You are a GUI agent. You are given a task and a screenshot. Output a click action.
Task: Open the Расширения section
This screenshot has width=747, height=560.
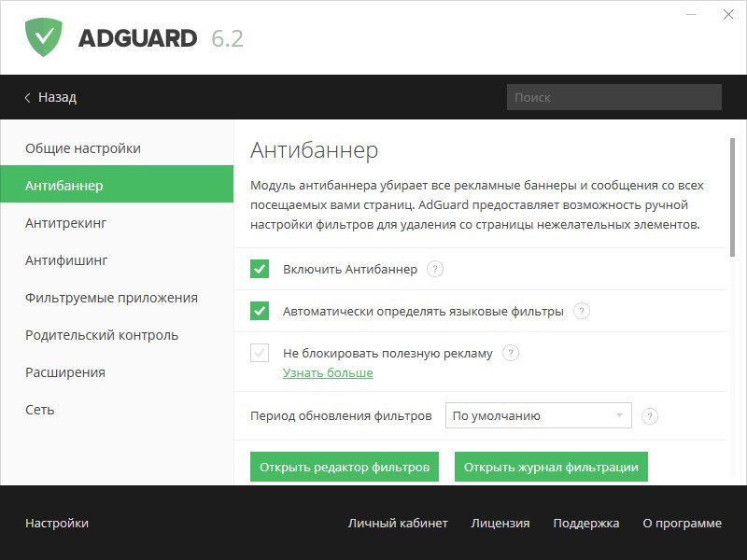click(117, 372)
